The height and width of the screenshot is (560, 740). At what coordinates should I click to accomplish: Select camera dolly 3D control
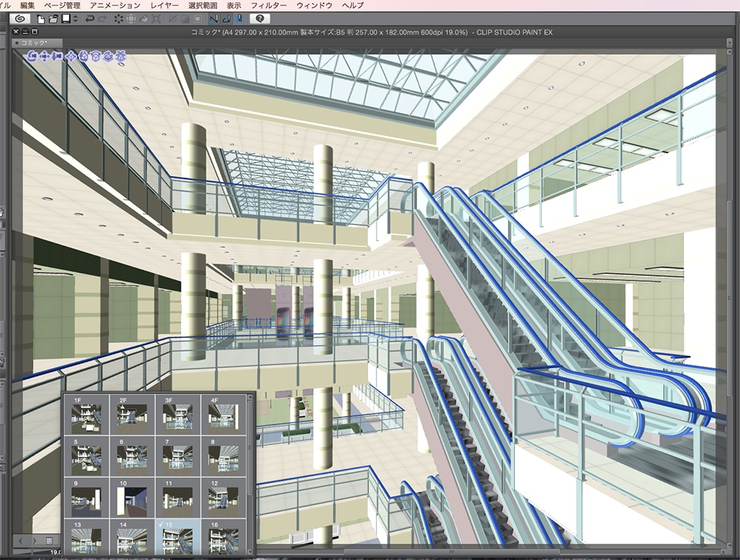[57, 57]
